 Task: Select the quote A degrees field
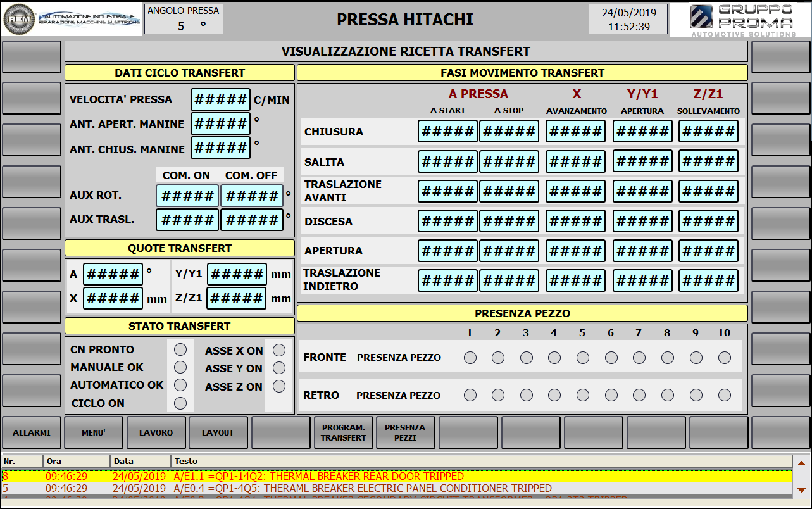point(113,274)
